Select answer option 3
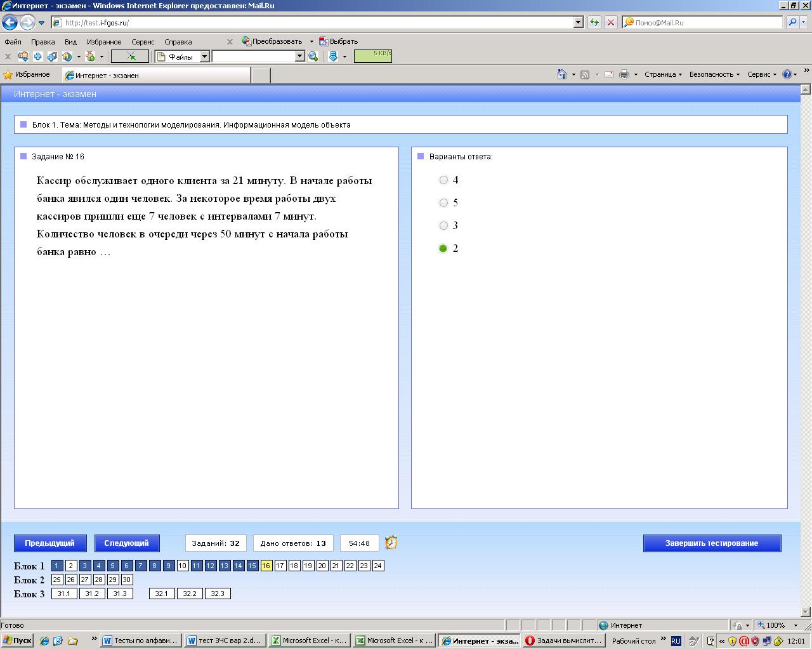The width and height of the screenshot is (812, 650). (443, 226)
